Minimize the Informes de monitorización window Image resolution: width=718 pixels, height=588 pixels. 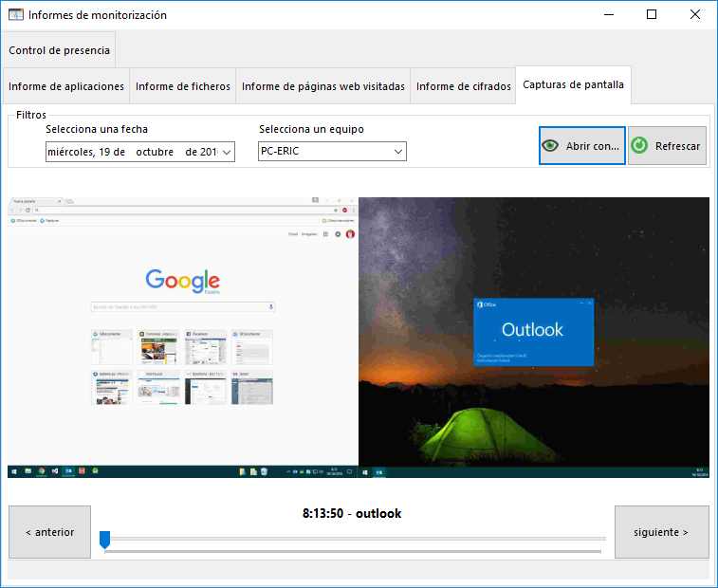pos(609,14)
